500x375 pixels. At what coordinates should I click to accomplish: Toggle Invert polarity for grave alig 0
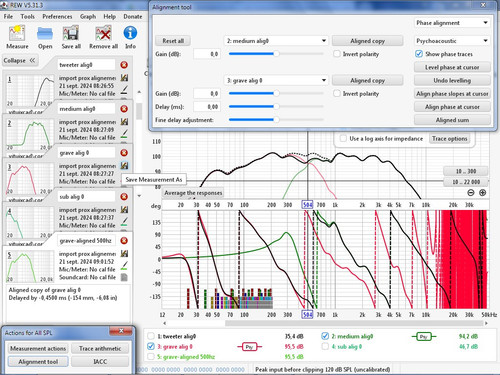(x=337, y=94)
